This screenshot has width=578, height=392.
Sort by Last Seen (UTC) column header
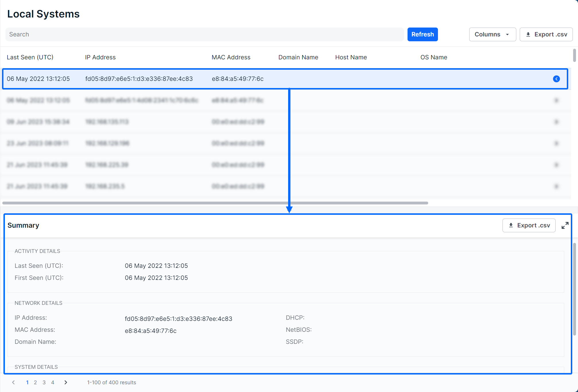(x=30, y=57)
